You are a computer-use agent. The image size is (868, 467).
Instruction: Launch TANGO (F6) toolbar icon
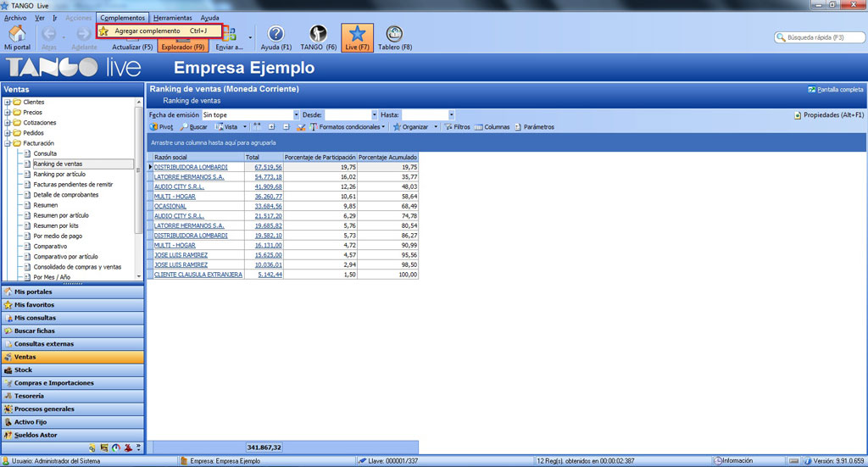(319, 37)
